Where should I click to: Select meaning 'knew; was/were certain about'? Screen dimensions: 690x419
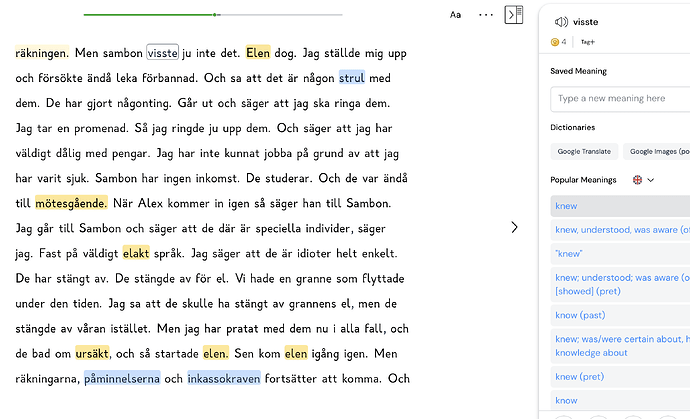pyautogui.click(x=620, y=346)
